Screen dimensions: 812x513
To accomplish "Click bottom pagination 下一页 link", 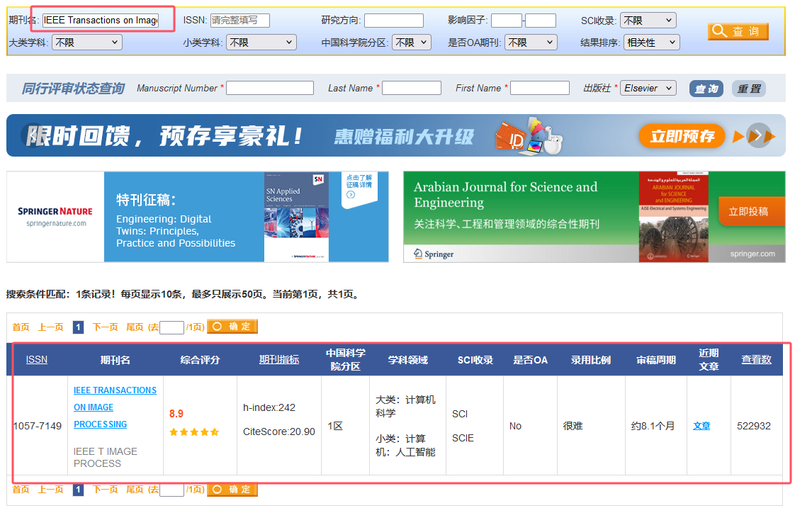I will pyautogui.click(x=105, y=489).
